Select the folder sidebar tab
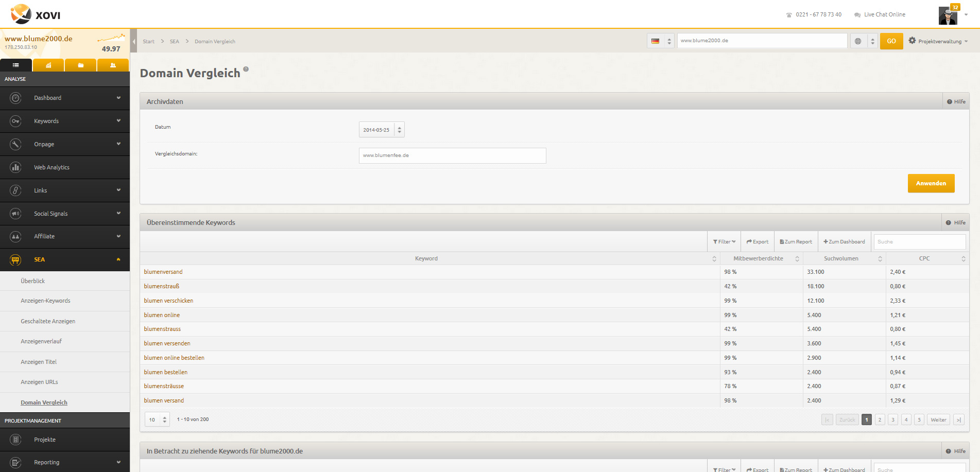 coord(81,65)
